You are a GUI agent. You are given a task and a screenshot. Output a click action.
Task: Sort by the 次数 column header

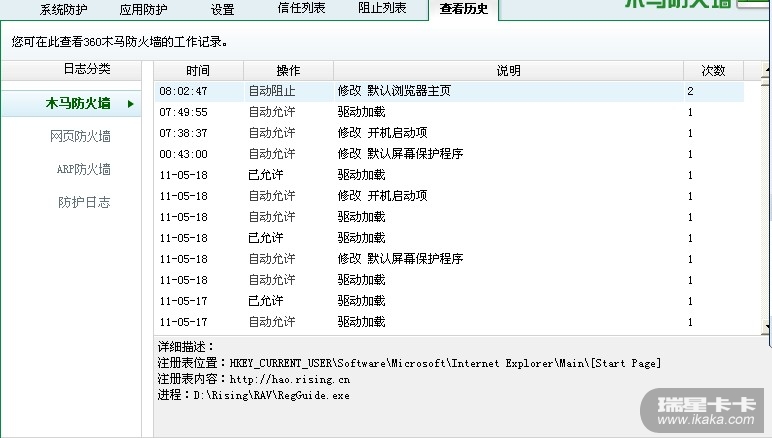(x=713, y=71)
